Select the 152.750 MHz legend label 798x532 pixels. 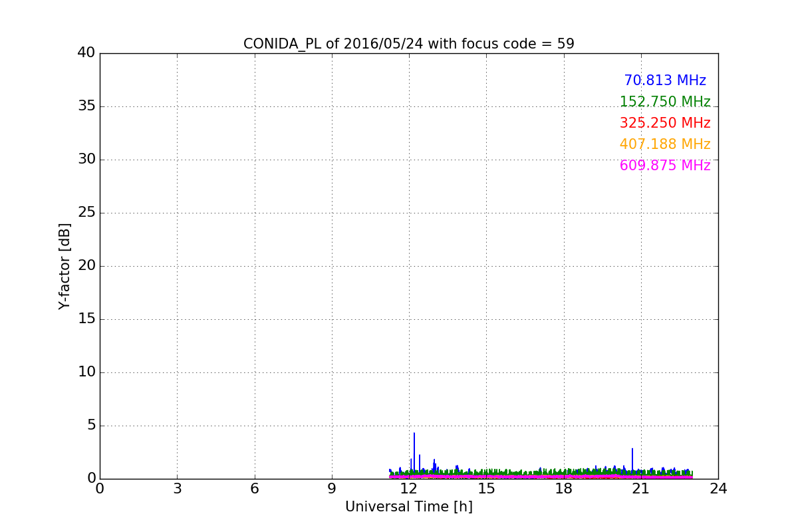coord(665,102)
